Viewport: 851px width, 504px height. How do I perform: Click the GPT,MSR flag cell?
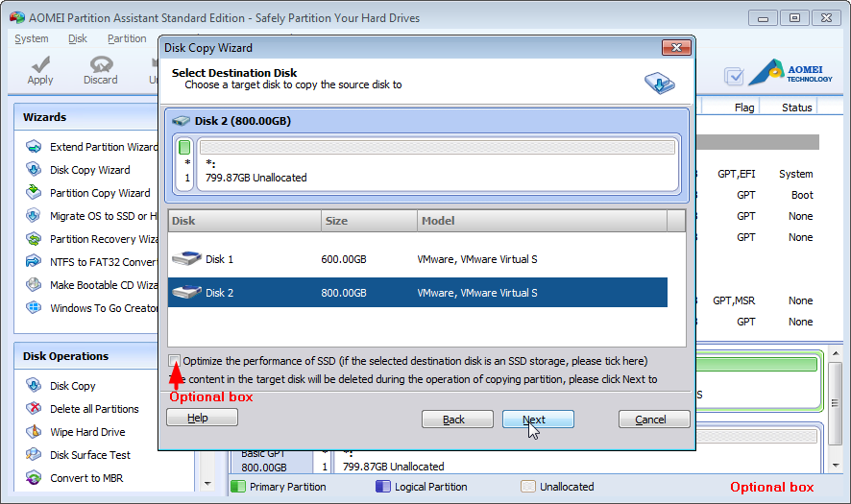(734, 300)
